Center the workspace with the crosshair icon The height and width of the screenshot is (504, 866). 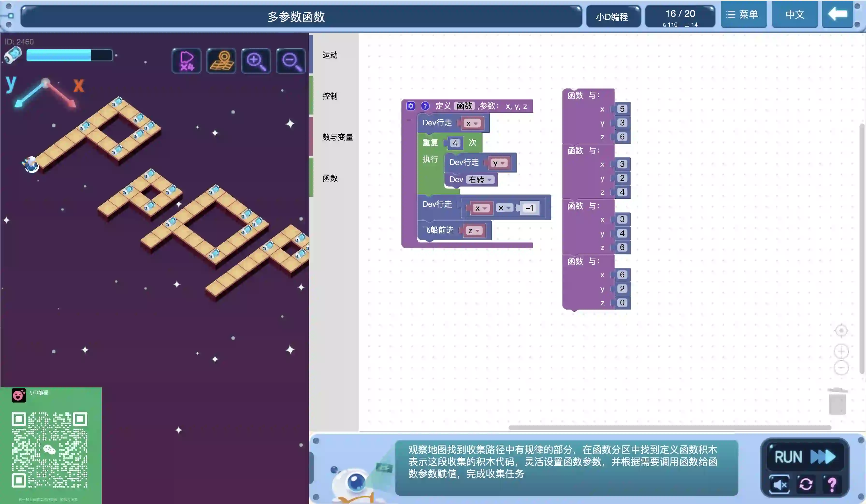841,331
